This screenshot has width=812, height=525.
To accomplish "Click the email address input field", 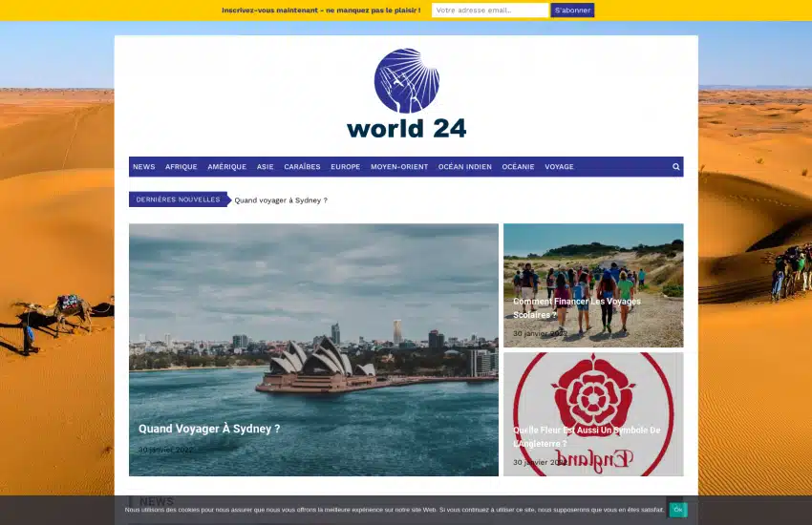I will 489,10.
